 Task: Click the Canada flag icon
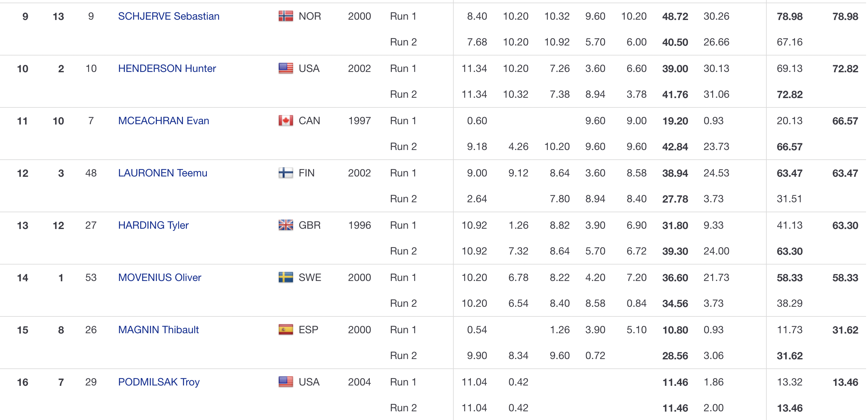pyautogui.click(x=285, y=121)
